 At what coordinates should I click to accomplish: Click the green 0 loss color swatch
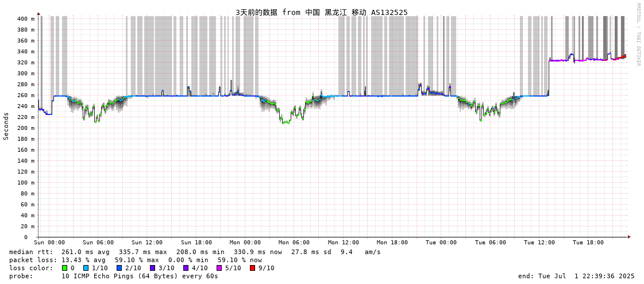pyautogui.click(x=64, y=268)
